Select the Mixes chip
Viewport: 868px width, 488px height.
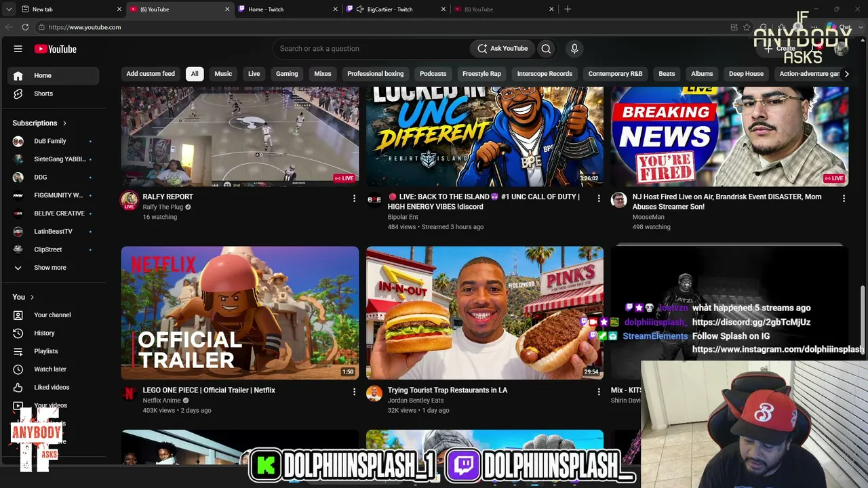(323, 74)
